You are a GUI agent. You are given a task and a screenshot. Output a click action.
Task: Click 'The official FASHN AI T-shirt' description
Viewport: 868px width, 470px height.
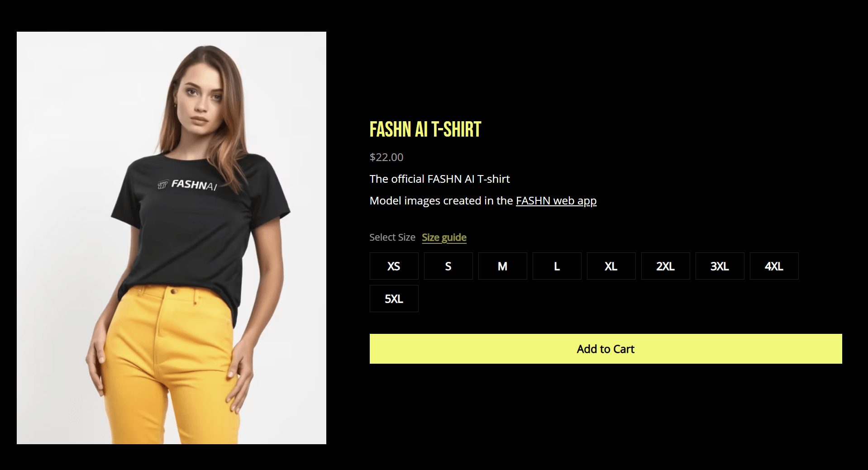[439, 179]
